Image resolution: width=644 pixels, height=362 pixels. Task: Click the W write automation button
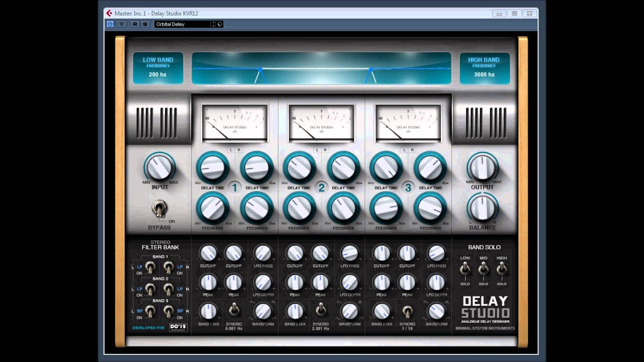pos(145,24)
